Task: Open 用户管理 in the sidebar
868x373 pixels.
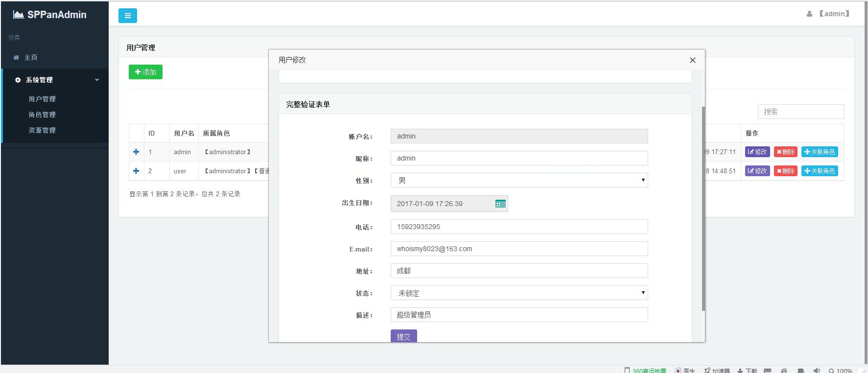Action: coord(42,99)
